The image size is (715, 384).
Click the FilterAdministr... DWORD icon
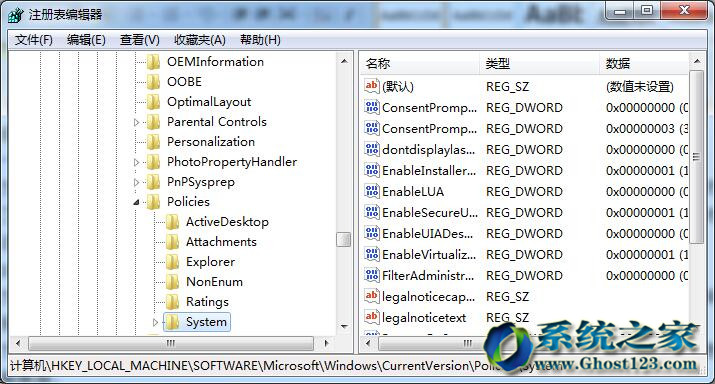tap(372, 275)
